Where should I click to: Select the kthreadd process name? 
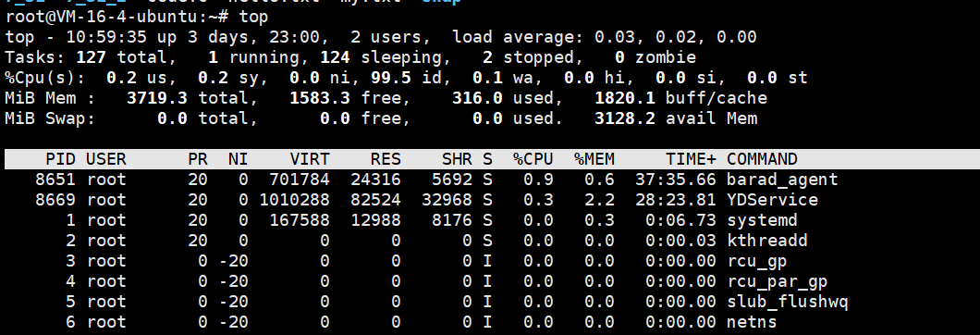(766, 241)
